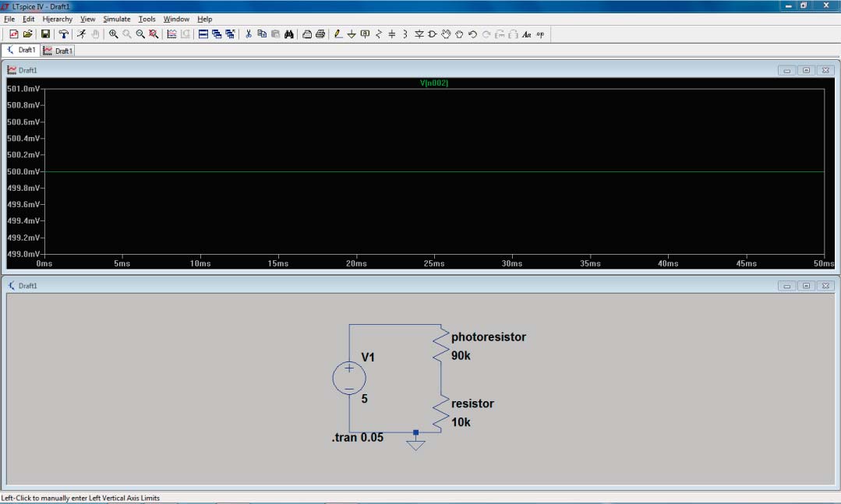841x504 pixels.
Task: Open Print Setup from the toolbar
Action: coord(307,34)
